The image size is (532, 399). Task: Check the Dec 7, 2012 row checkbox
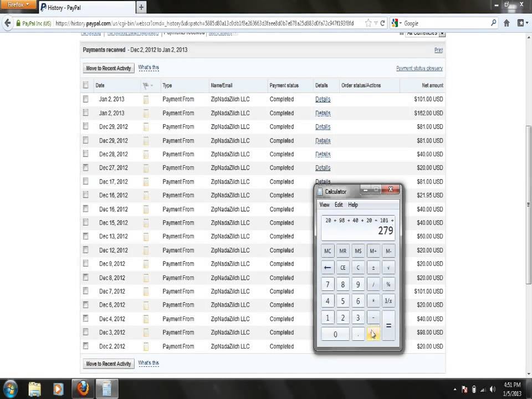pos(85,291)
